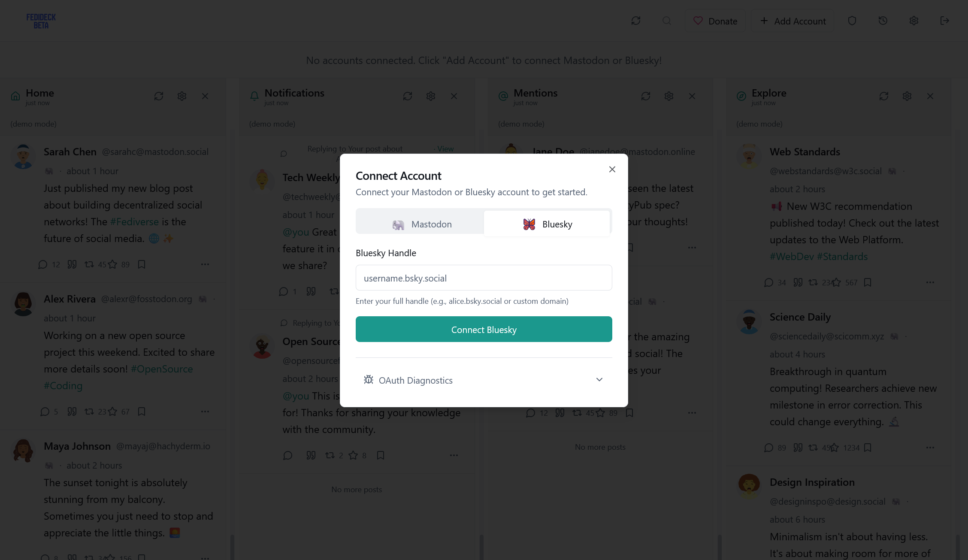
Task: Click the logout icon in the header
Action: (945, 21)
